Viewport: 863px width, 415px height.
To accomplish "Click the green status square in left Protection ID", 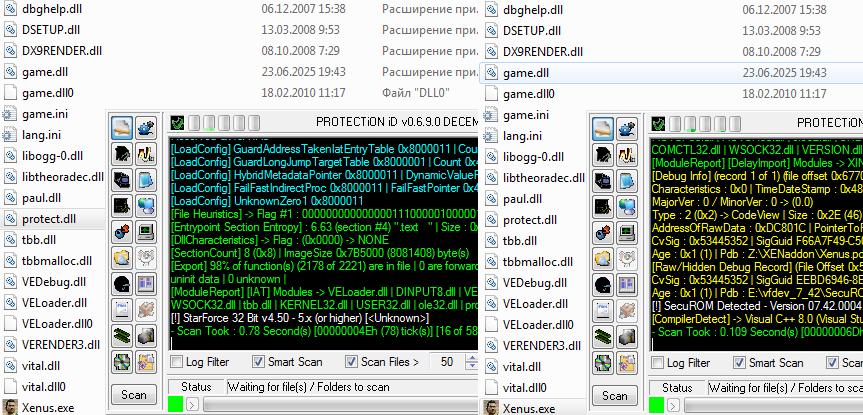I will 175,404.
